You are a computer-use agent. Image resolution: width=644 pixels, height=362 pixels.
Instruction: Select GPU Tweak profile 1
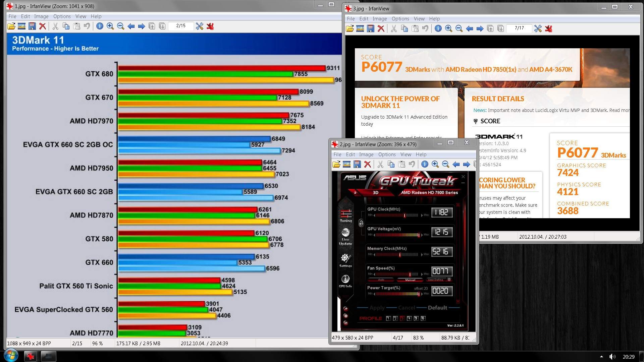point(388,318)
